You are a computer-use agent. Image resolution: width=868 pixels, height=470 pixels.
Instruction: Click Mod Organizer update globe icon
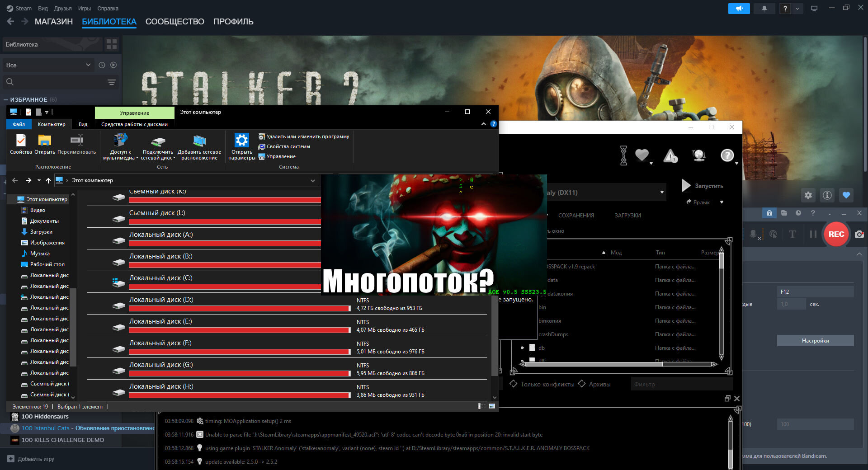[699, 155]
